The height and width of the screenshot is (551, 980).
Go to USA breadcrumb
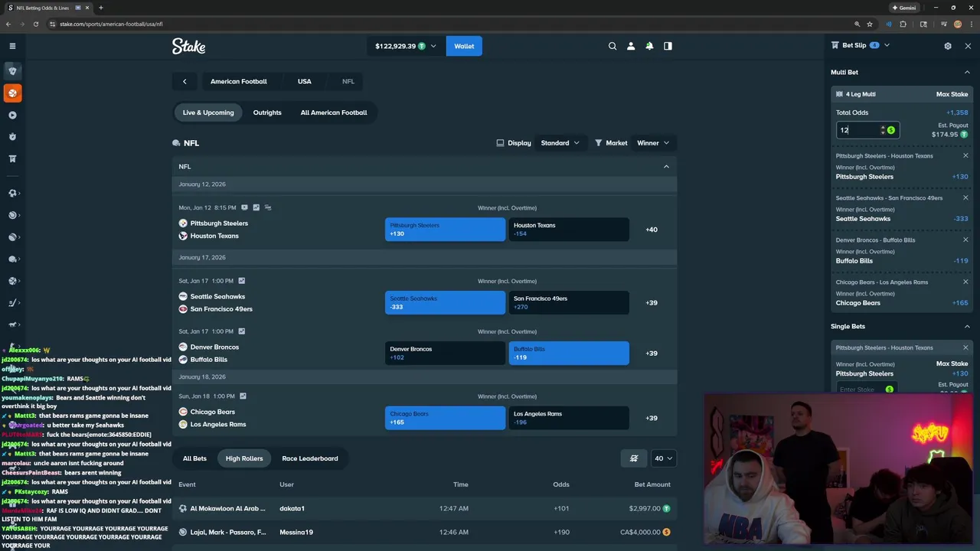point(305,81)
